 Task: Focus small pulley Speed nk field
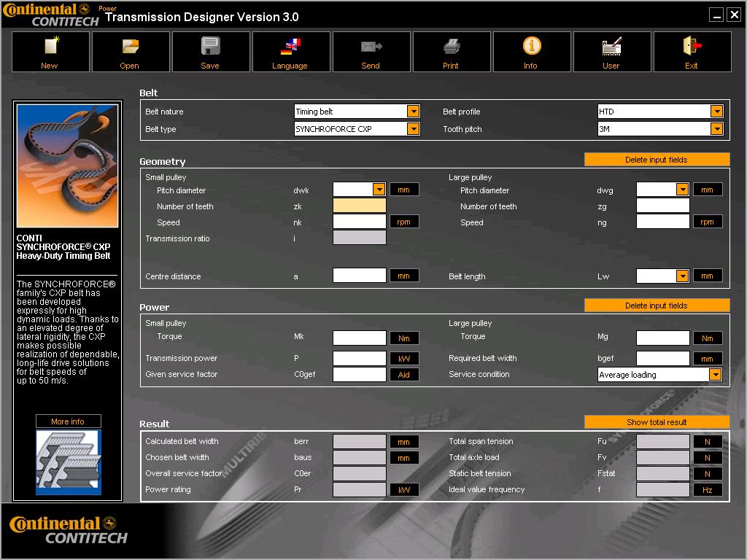click(359, 222)
